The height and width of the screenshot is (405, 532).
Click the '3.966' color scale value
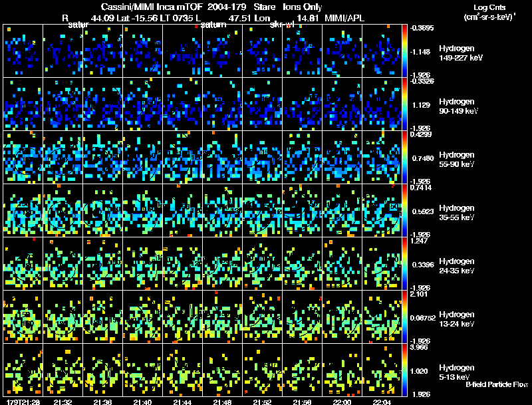point(419,347)
